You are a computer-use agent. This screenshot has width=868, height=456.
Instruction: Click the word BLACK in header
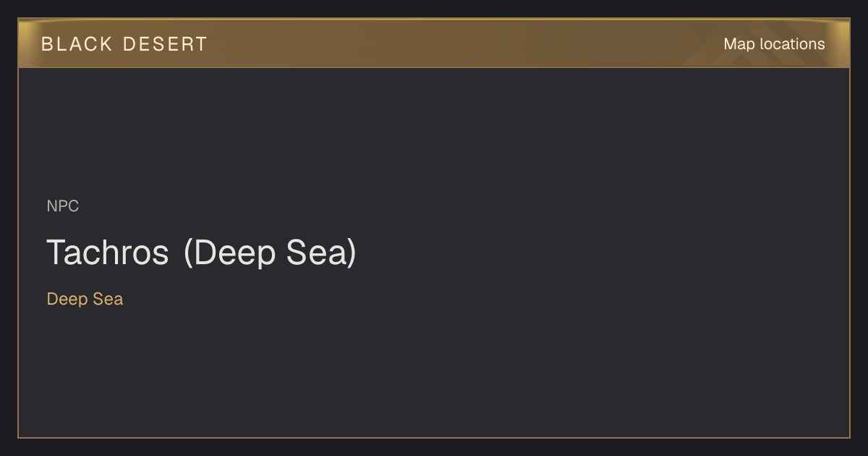(77, 44)
